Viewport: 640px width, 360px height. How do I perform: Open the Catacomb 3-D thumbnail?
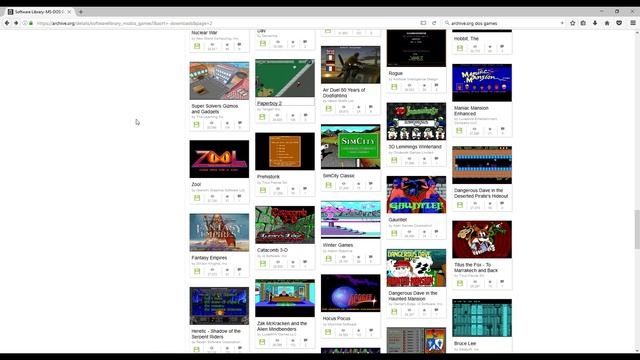[285, 225]
